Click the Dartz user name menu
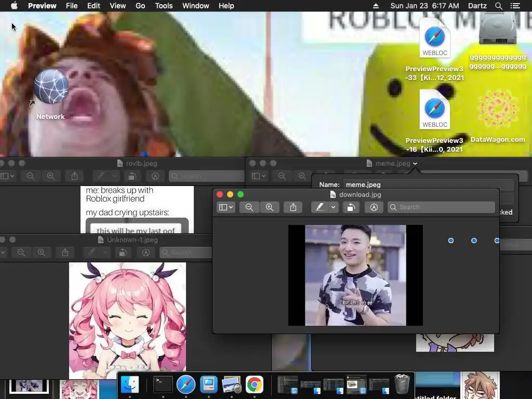The image size is (532, 399). (x=477, y=6)
